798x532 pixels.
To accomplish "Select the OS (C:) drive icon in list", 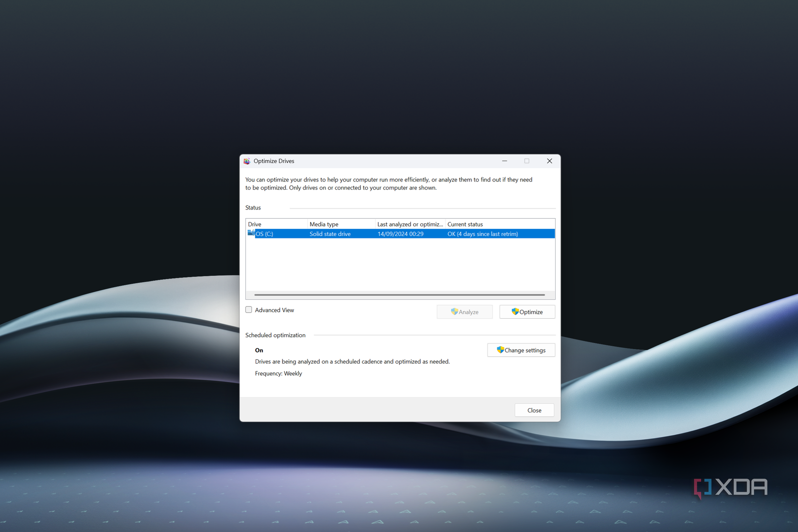I will pyautogui.click(x=251, y=233).
